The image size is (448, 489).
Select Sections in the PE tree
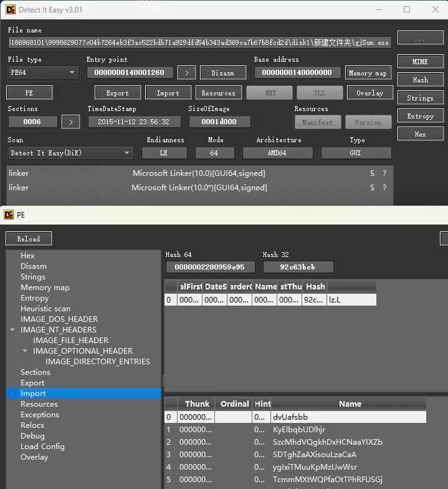point(36,372)
